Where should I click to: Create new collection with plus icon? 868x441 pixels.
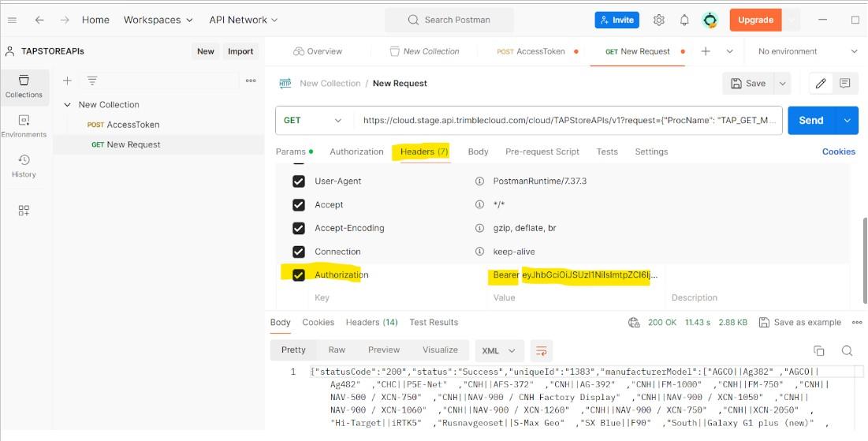coord(67,81)
